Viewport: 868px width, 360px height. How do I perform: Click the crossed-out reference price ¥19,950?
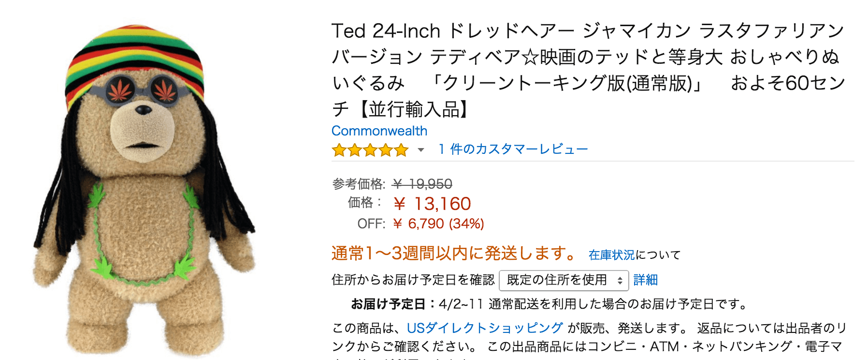(x=421, y=184)
